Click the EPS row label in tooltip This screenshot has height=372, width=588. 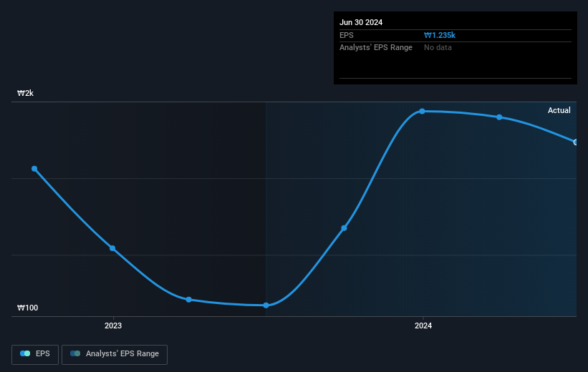347,35
